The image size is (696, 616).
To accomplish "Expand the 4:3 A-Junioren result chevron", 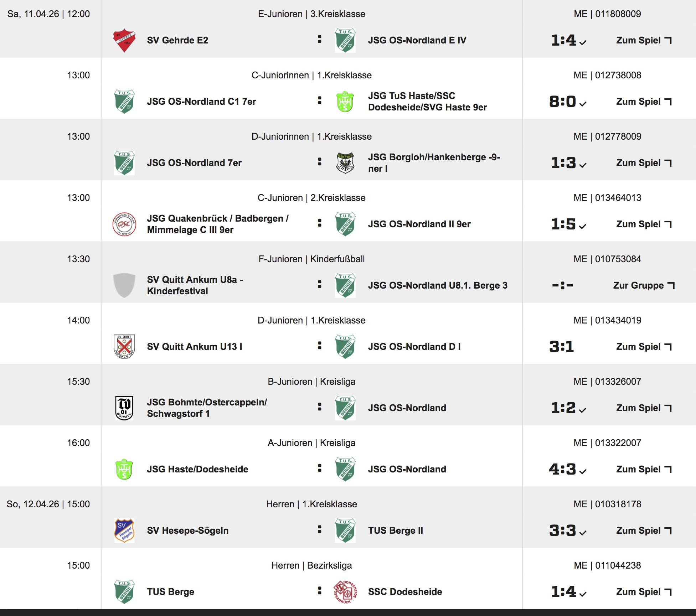I will [x=583, y=471].
